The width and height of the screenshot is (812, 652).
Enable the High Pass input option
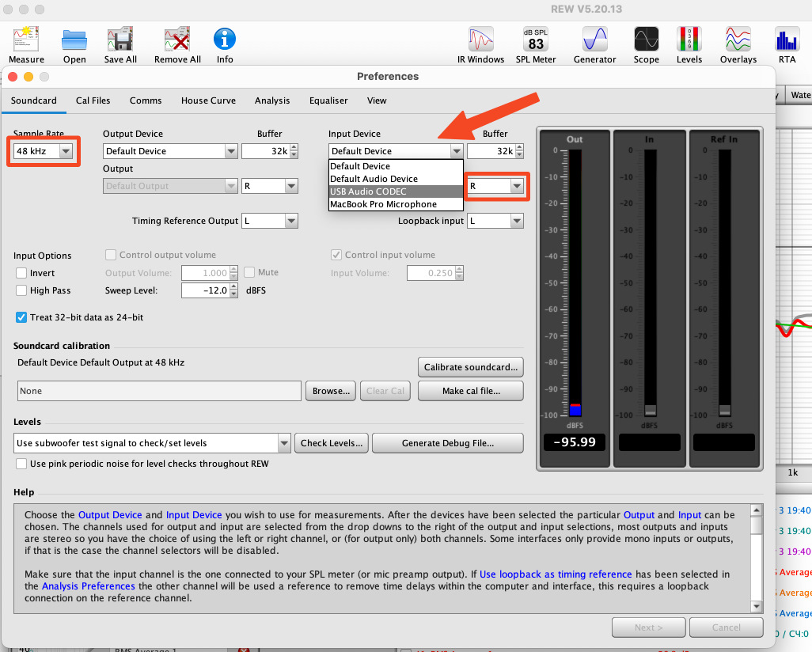21,290
